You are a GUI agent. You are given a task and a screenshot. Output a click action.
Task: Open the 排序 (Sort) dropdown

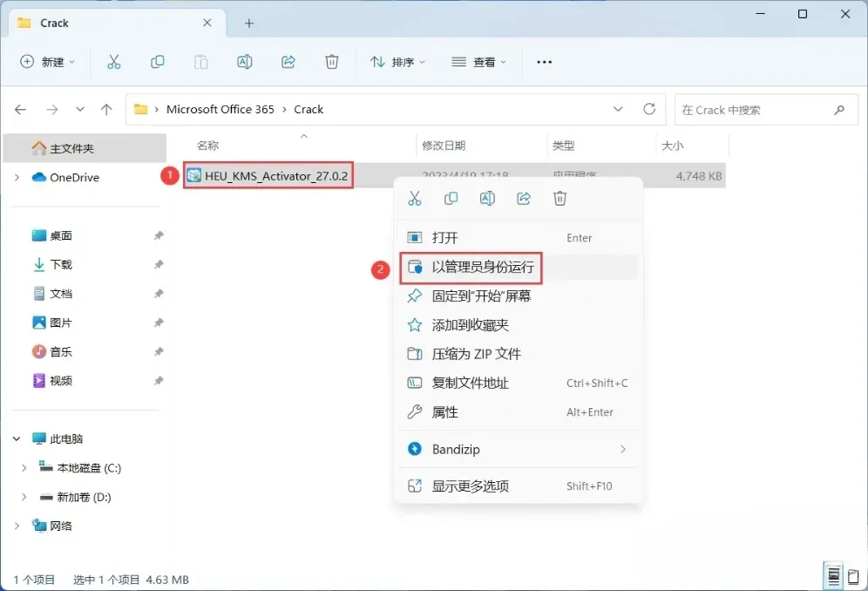point(397,62)
